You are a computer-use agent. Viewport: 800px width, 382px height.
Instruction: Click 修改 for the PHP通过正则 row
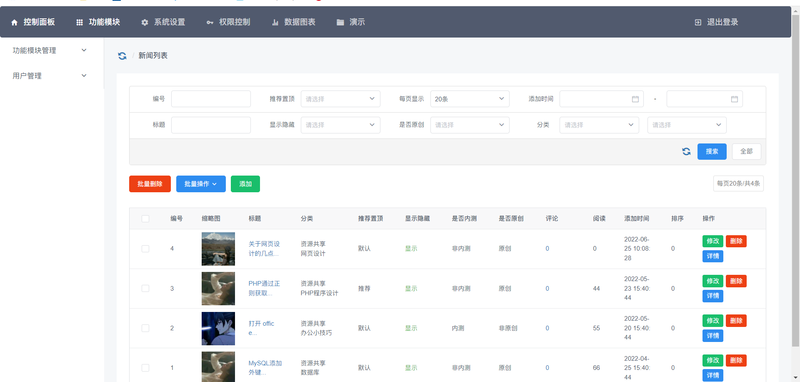[x=713, y=281]
